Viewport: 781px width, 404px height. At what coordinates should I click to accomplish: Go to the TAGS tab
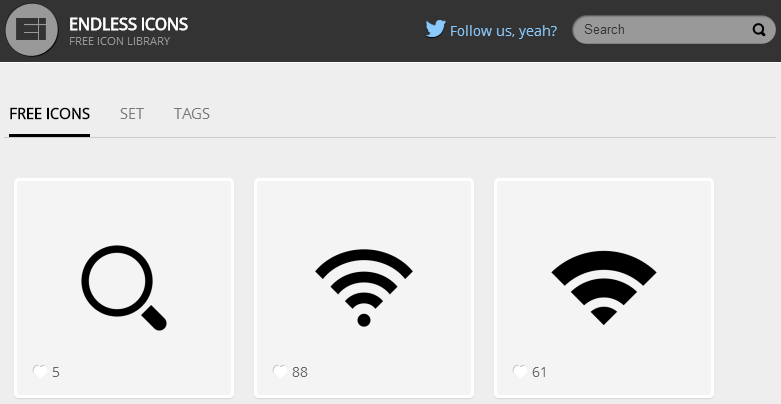pos(192,114)
